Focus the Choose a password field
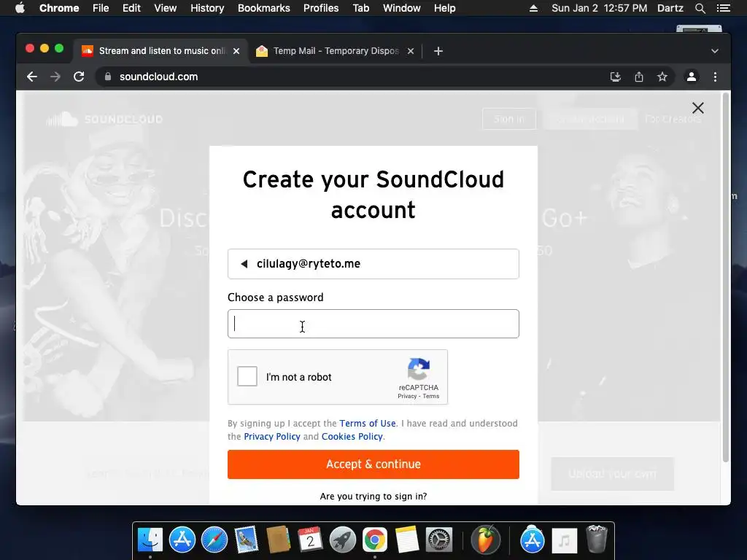 [x=373, y=324]
